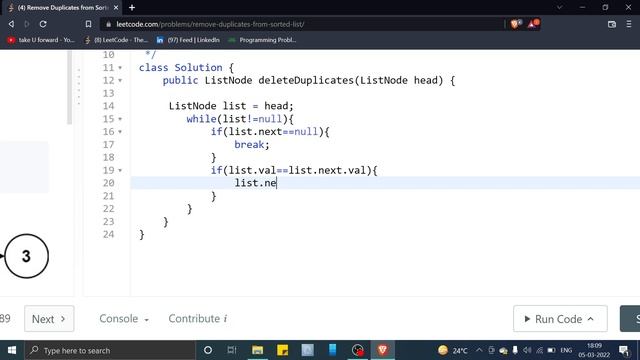Place cursor on the 'break;' statement
640x360 pixels.
coord(252,144)
